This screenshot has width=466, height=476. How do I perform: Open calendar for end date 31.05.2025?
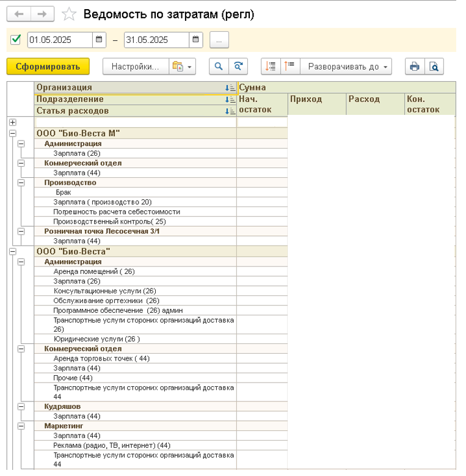195,40
